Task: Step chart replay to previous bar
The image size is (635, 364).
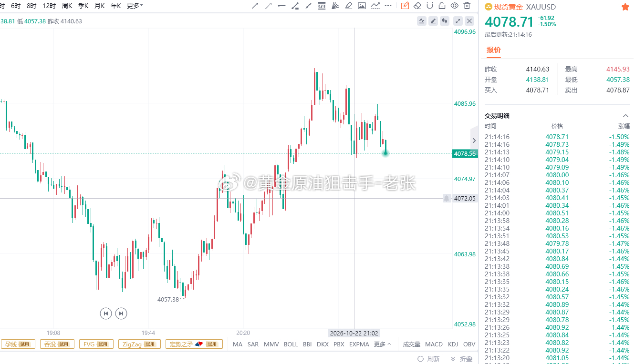Action: click(106, 313)
